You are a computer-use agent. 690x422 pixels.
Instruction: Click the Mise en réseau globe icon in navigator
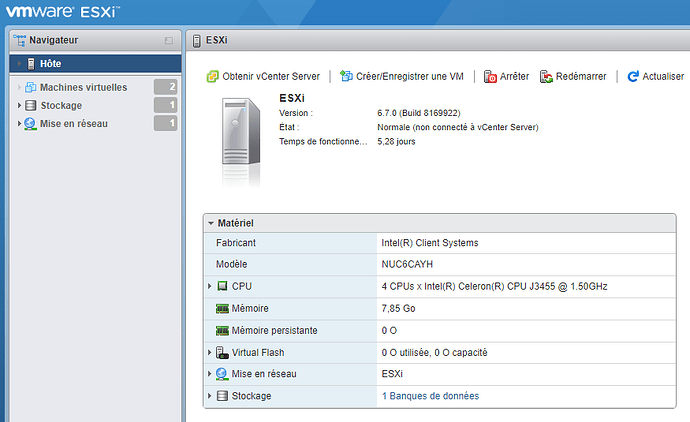(x=30, y=124)
